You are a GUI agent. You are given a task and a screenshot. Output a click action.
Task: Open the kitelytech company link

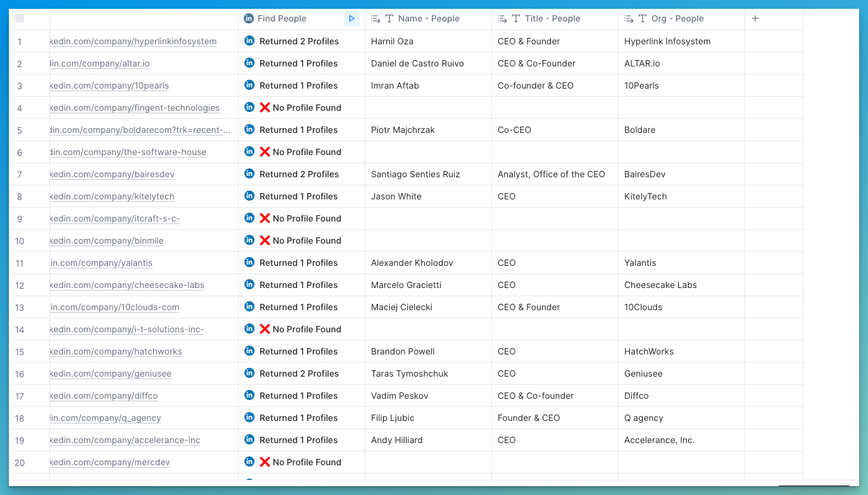click(112, 196)
